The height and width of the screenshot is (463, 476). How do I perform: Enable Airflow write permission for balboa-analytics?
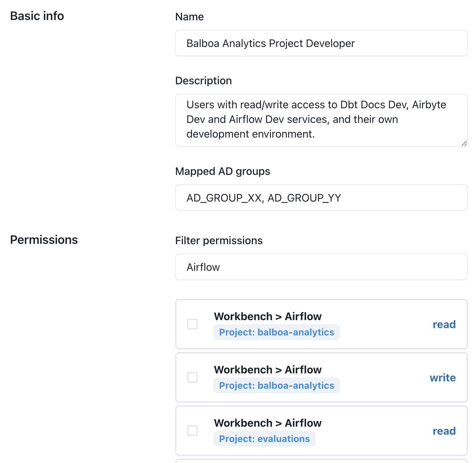[x=192, y=377]
